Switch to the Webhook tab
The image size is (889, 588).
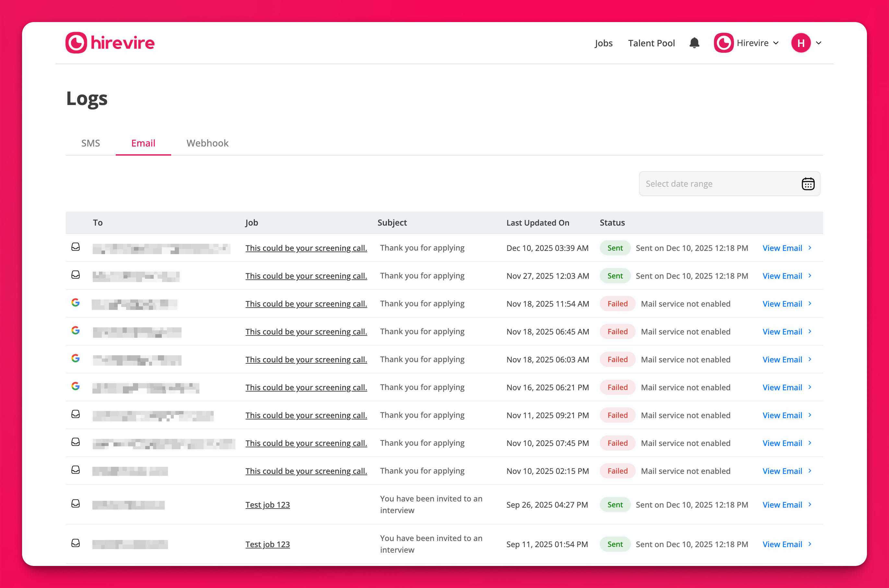click(x=207, y=143)
